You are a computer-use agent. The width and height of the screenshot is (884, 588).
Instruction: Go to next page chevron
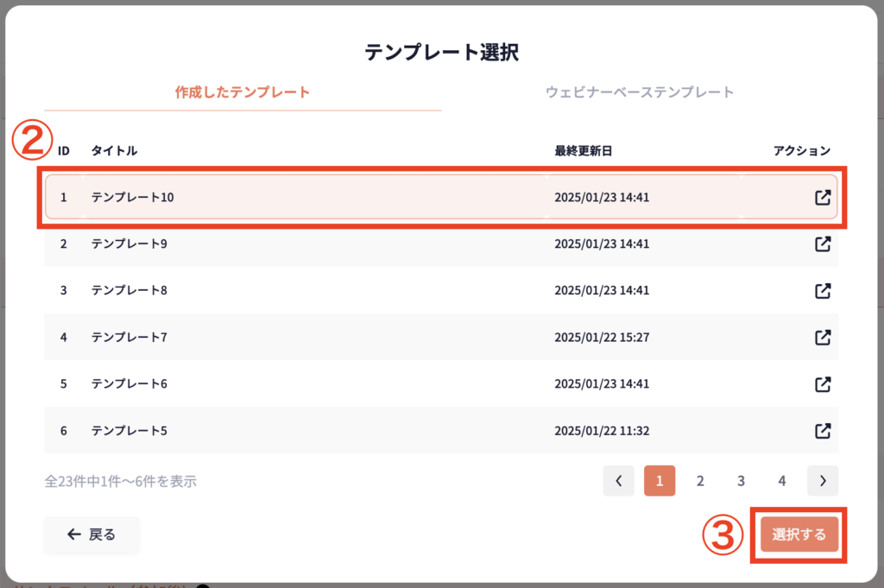click(823, 481)
